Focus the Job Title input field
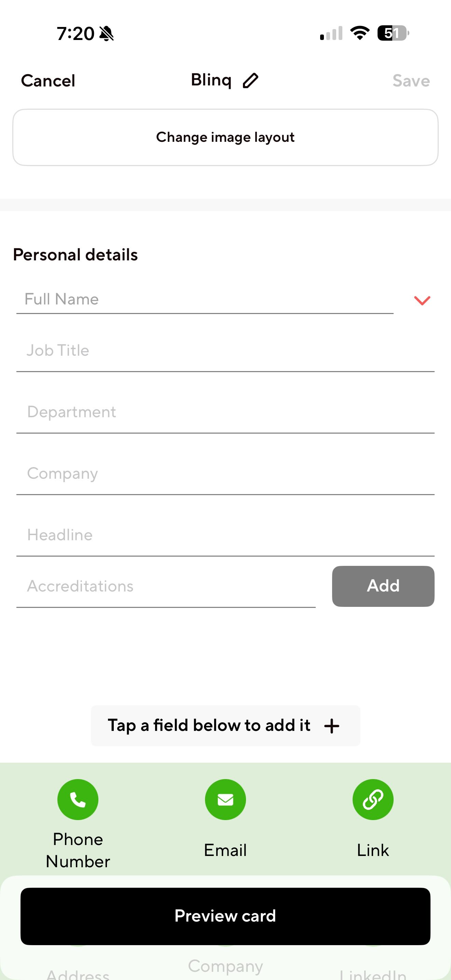Screen dimensions: 451x980 [x=225, y=351]
